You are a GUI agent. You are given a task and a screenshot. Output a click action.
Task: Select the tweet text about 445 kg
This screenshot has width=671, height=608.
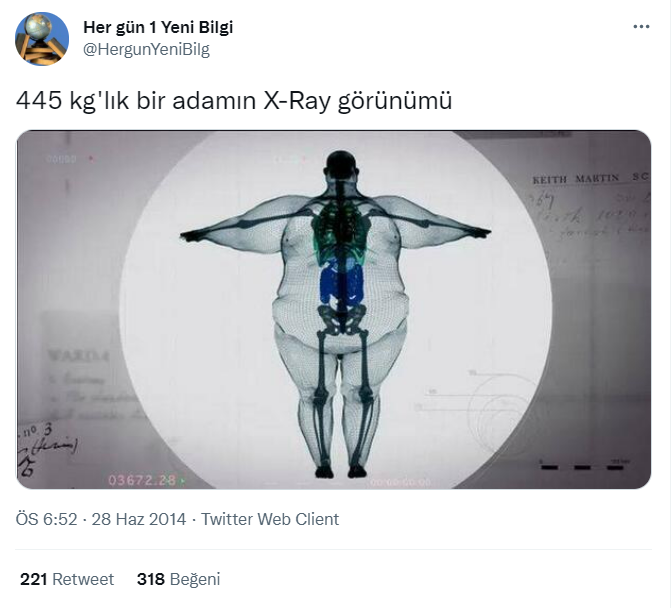(234, 101)
